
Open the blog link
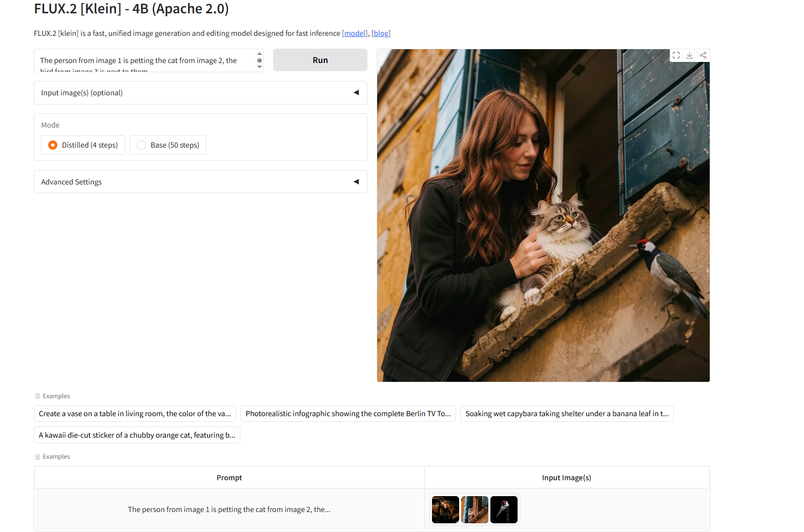tap(381, 33)
